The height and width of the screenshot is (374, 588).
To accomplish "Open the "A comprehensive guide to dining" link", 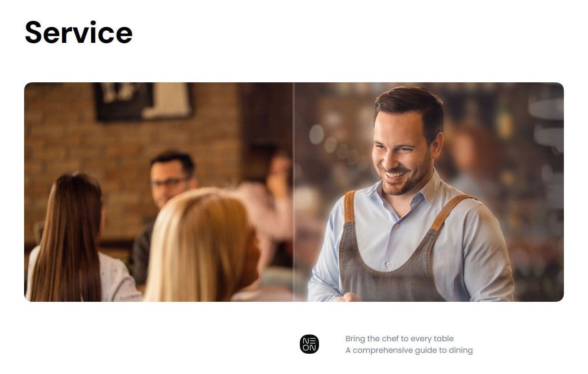I will pos(409,350).
